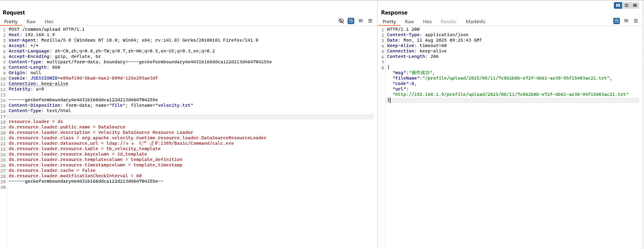This screenshot has height=249, width=644.
Task: Click the Accept-Language header line
Action: coord(112,51)
